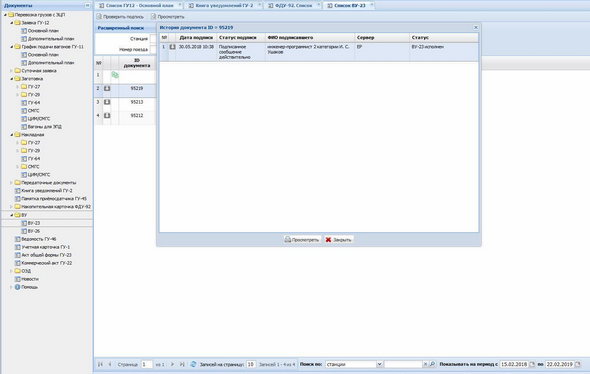Go to the first page
Image resolution: width=590 pixels, height=374 pixels.
(100, 364)
